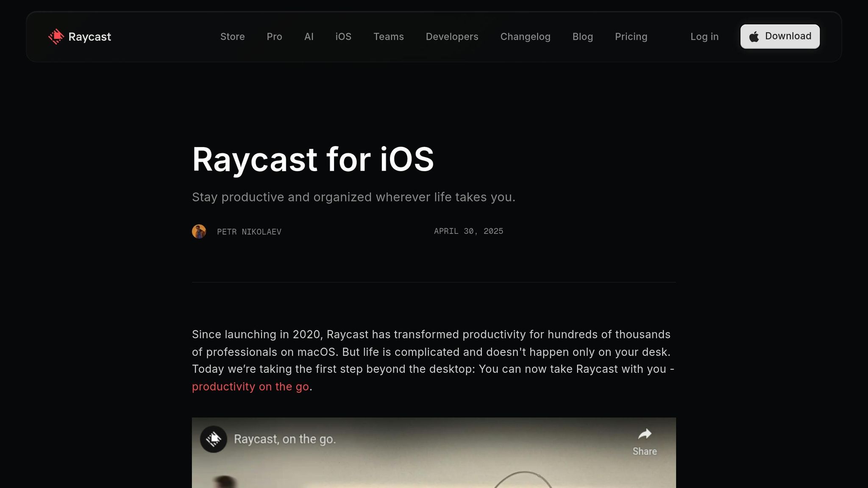Open the Pricing page
Viewport: 868px width, 488px height.
[631, 37]
